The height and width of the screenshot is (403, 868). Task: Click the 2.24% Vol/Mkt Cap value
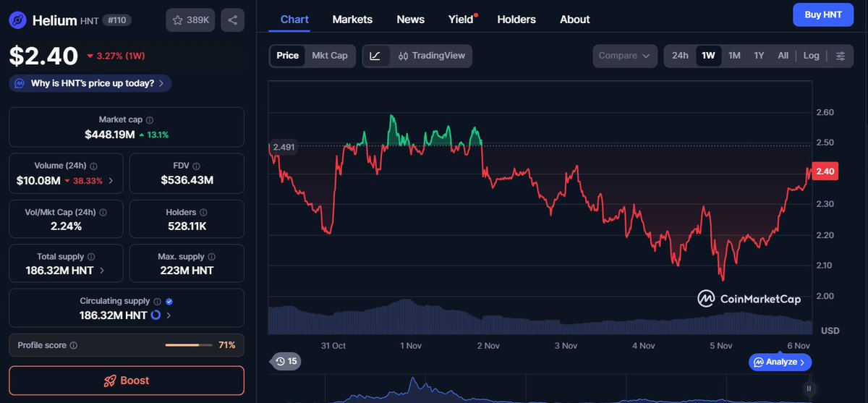(x=66, y=226)
